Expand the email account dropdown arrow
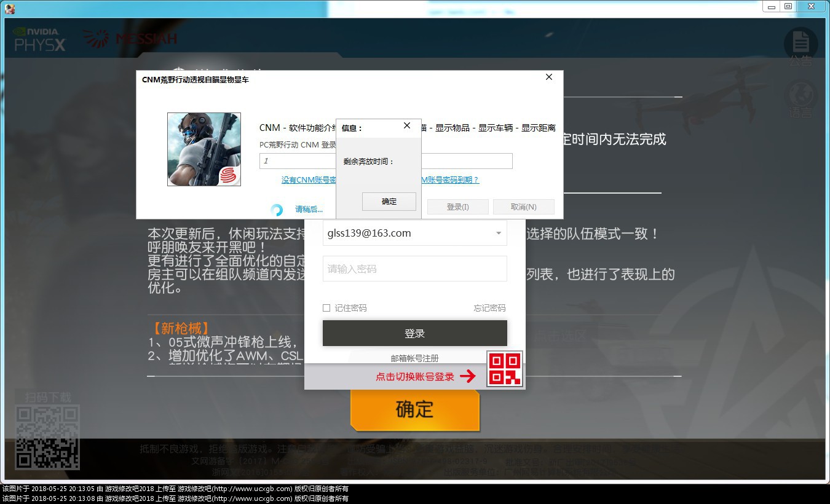 (499, 234)
